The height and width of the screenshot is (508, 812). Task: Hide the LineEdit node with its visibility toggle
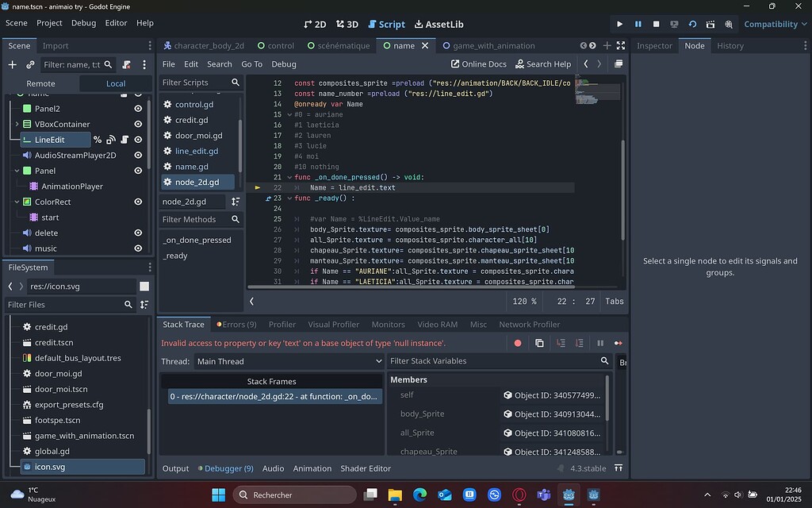(138, 139)
